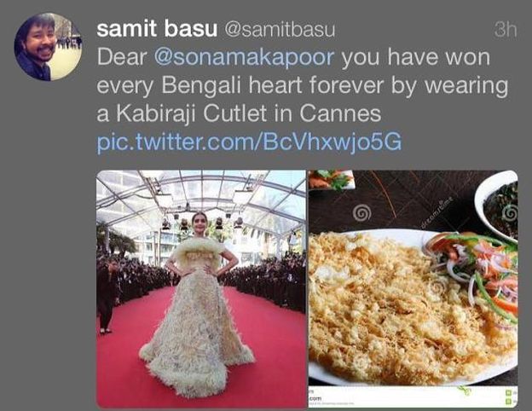Viewport: 532px width, 411px height.
Task: Follow the pic.twitter.com/BcVhxwjo5G link
Action: (x=249, y=142)
